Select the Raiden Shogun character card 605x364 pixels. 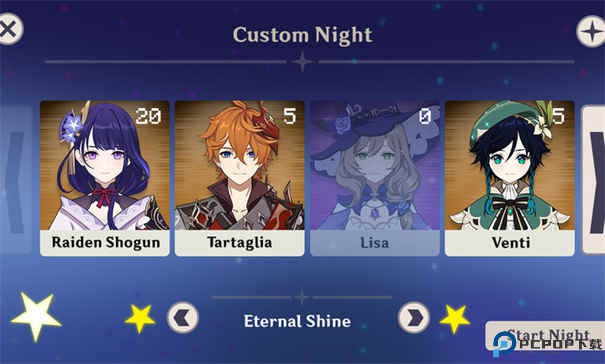(x=105, y=178)
